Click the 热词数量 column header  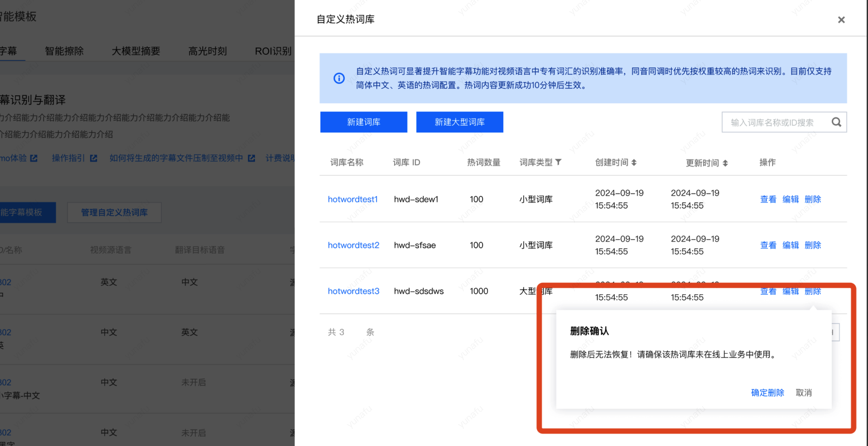coord(484,162)
